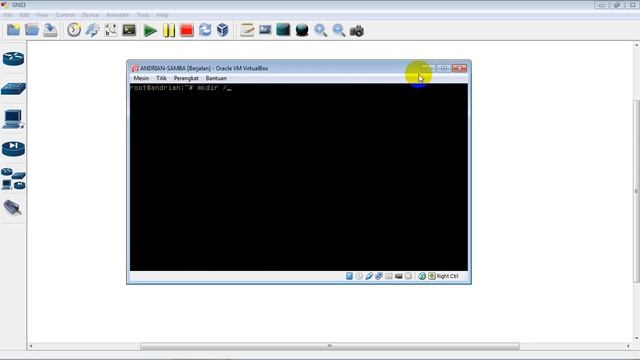This screenshot has width=640, height=360.
Task: Open the Tilik menu in VirtualBox window
Action: coord(161,78)
